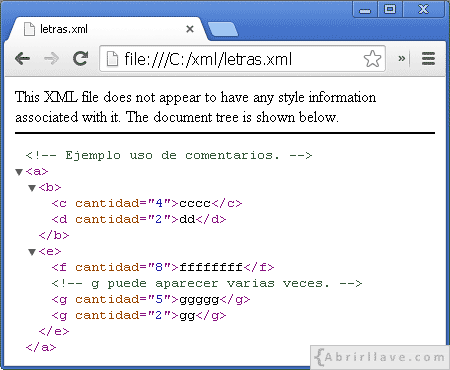Click attribute cantidad="8" on f element

coord(123,267)
